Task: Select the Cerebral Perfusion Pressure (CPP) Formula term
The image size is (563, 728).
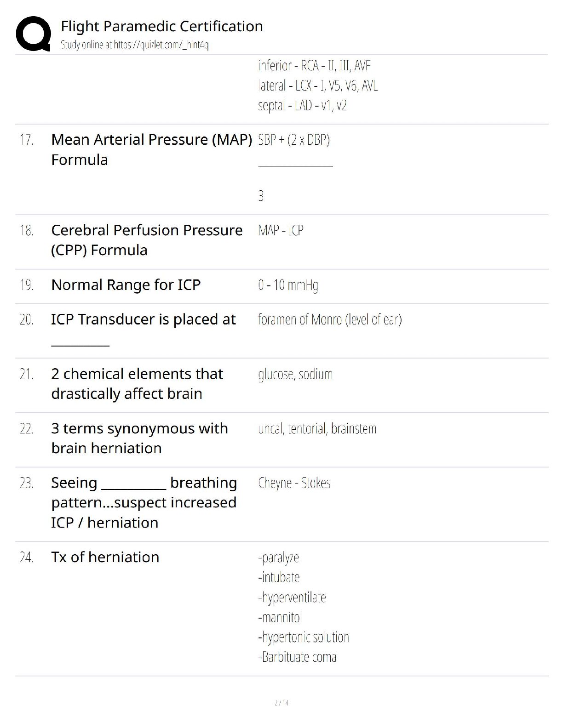Action: (x=147, y=240)
